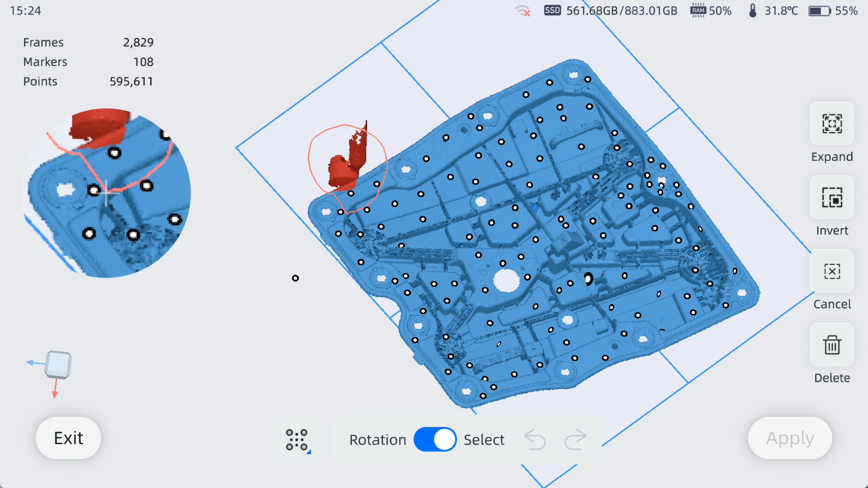Click the isolated marker outside the model

coord(295,278)
